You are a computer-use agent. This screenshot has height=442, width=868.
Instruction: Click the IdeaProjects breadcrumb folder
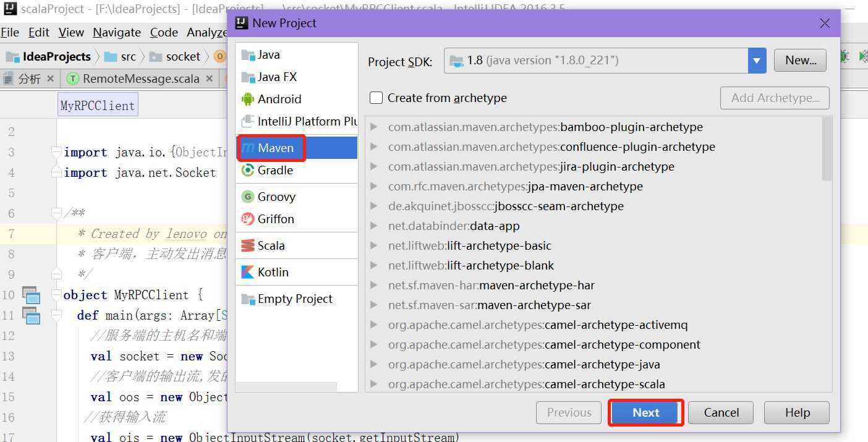coord(49,56)
